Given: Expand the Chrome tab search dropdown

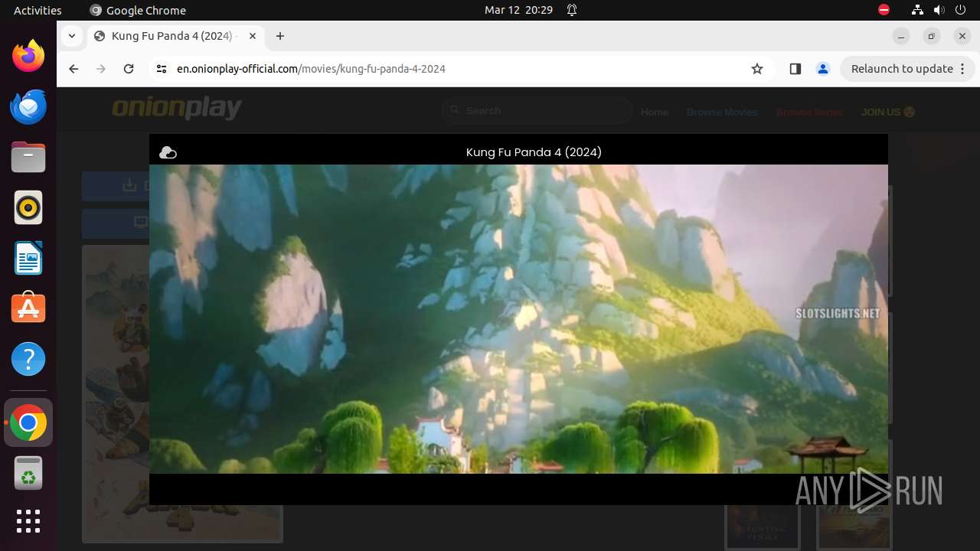Looking at the screenshot, I should 71,36.
